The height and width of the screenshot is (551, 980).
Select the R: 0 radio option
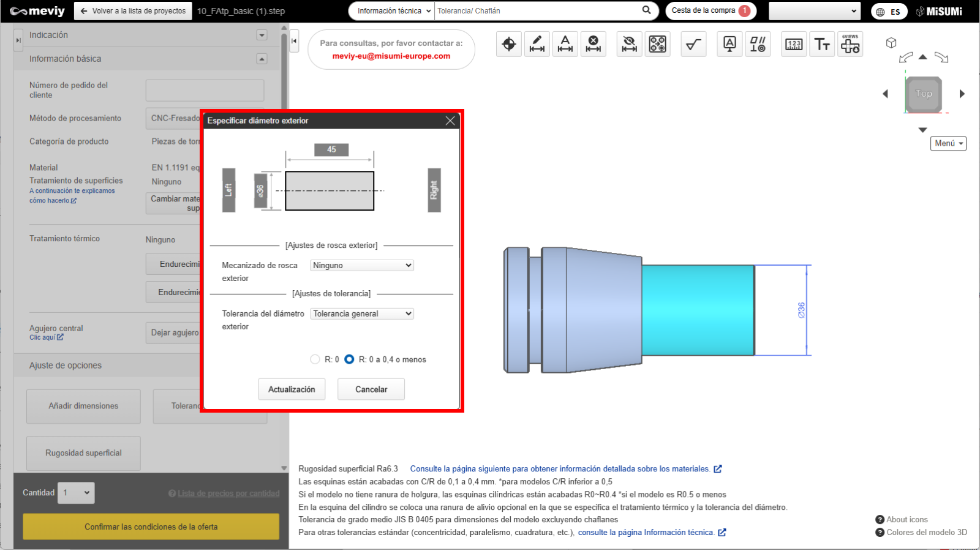(315, 359)
